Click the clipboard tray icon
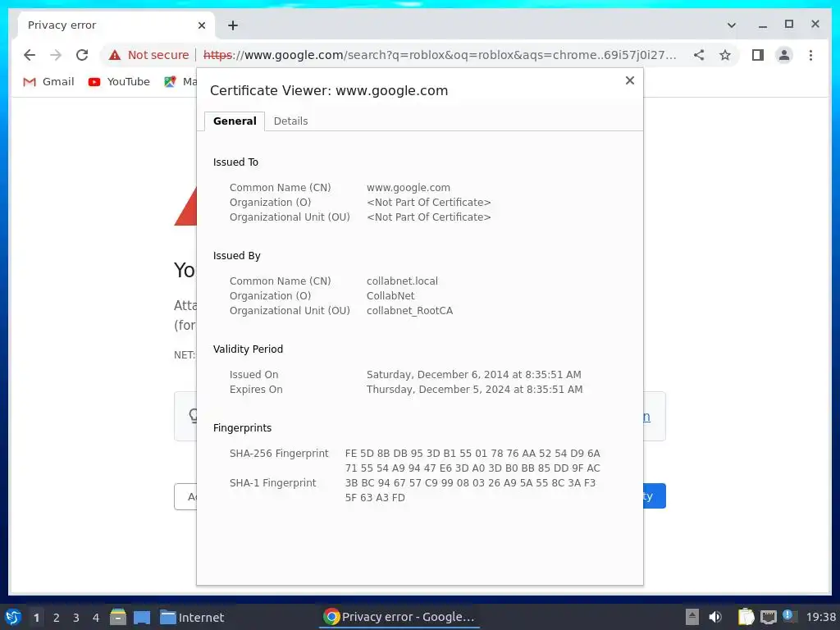This screenshot has width=840, height=630. click(x=745, y=617)
